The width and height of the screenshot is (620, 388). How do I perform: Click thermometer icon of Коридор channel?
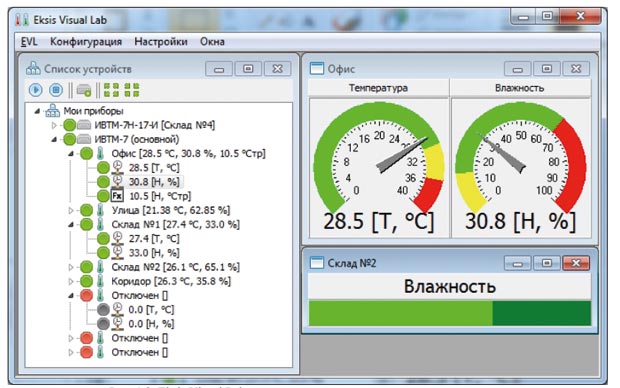pyautogui.click(x=100, y=281)
